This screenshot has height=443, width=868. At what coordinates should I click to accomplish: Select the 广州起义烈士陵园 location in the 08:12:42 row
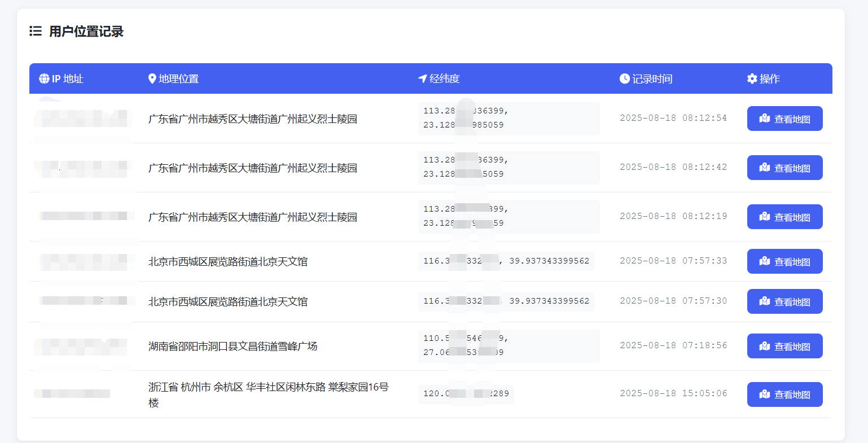(x=253, y=168)
